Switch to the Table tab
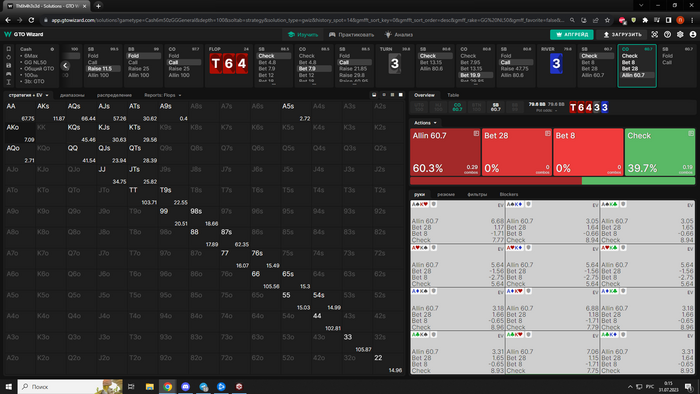Viewport: 700px width, 394px height. click(453, 95)
